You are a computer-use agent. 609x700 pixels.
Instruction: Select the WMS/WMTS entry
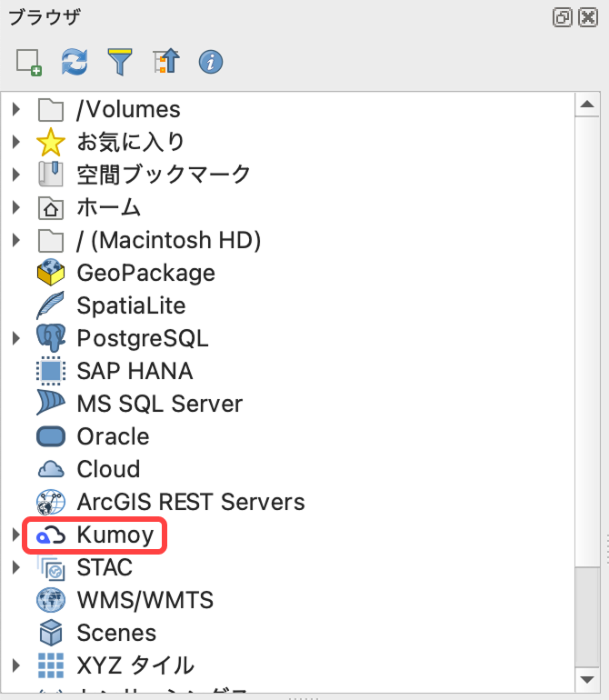click(145, 600)
